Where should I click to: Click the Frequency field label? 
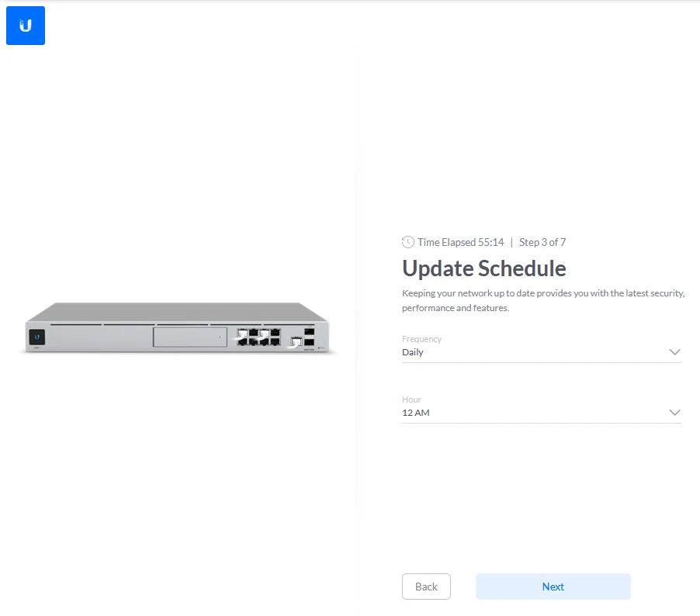point(421,339)
